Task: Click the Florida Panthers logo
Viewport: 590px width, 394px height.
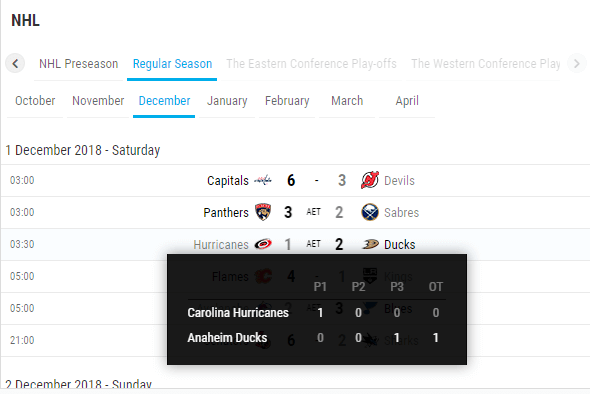Action: click(x=263, y=212)
